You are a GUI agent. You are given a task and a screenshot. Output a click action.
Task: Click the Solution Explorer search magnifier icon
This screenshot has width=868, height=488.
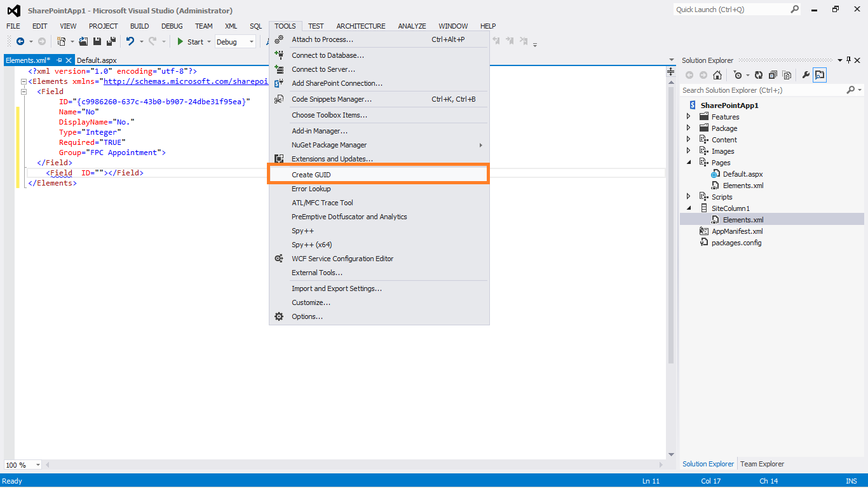coord(851,90)
